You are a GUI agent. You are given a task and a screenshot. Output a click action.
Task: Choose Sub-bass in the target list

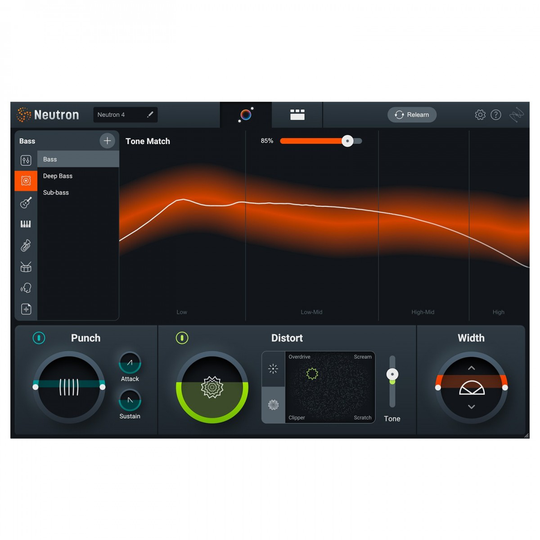(x=78, y=193)
